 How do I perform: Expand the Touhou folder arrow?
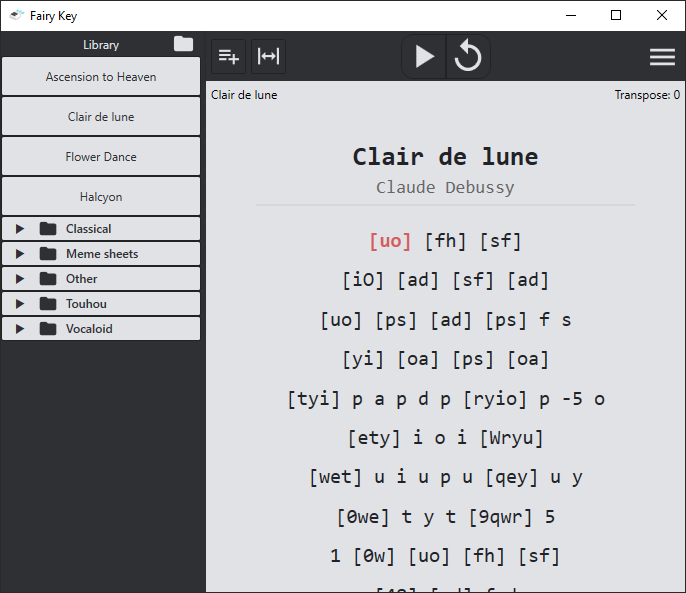click(x=20, y=304)
